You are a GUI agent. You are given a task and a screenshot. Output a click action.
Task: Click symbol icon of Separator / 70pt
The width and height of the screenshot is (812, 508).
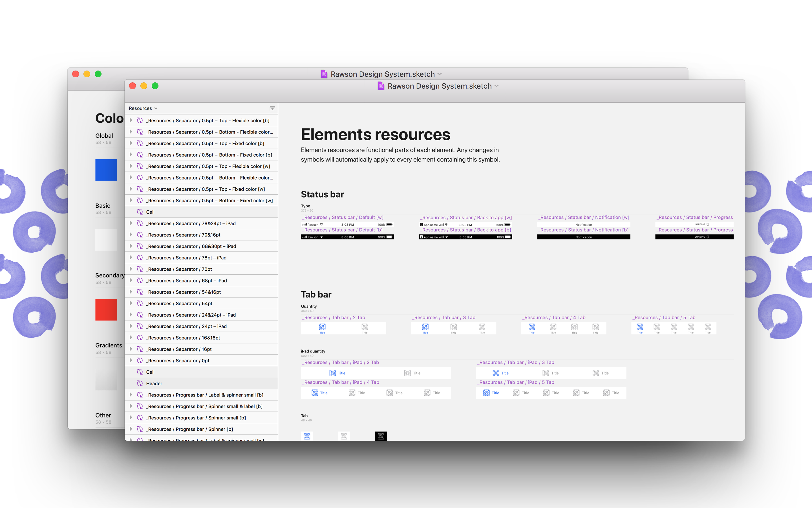140,269
